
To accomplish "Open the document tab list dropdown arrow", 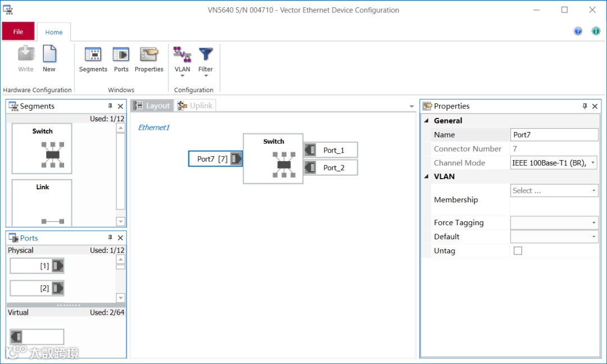I will pyautogui.click(x=411, y=106).
